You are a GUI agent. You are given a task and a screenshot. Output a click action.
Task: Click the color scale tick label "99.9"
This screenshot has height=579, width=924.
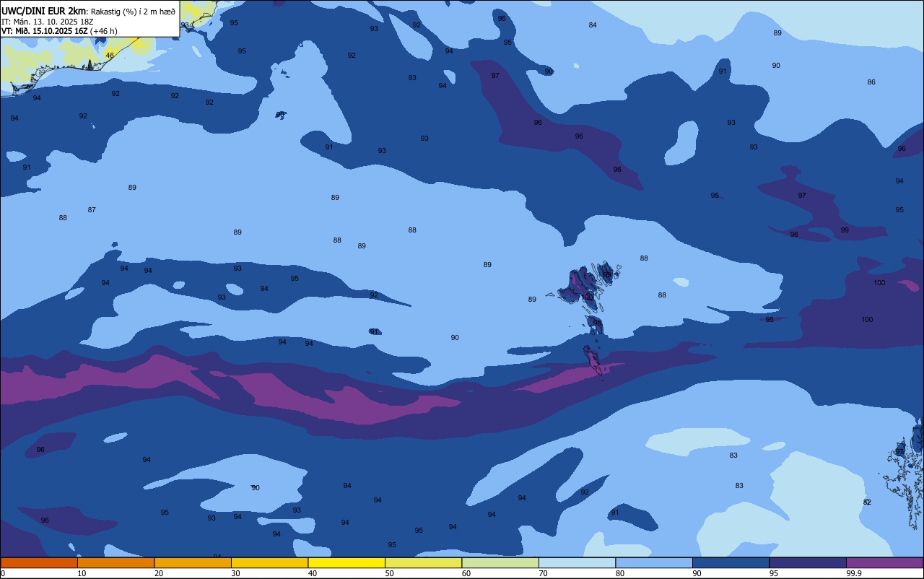(853, 573)
